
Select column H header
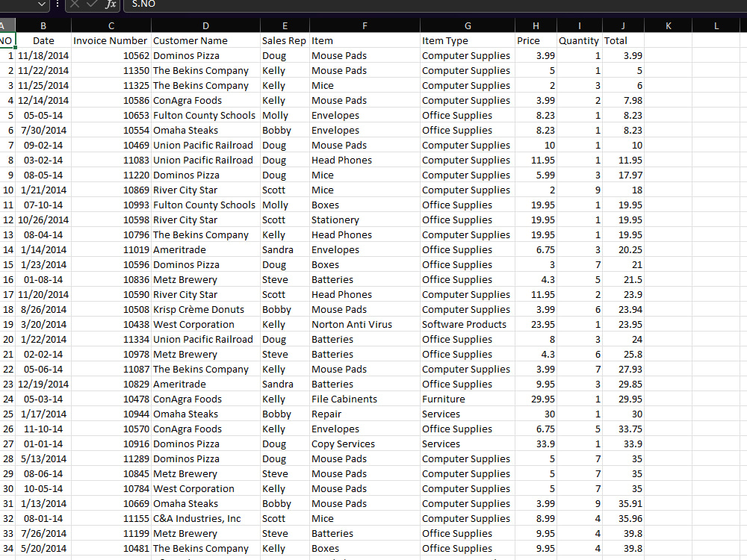coord(536,25)
